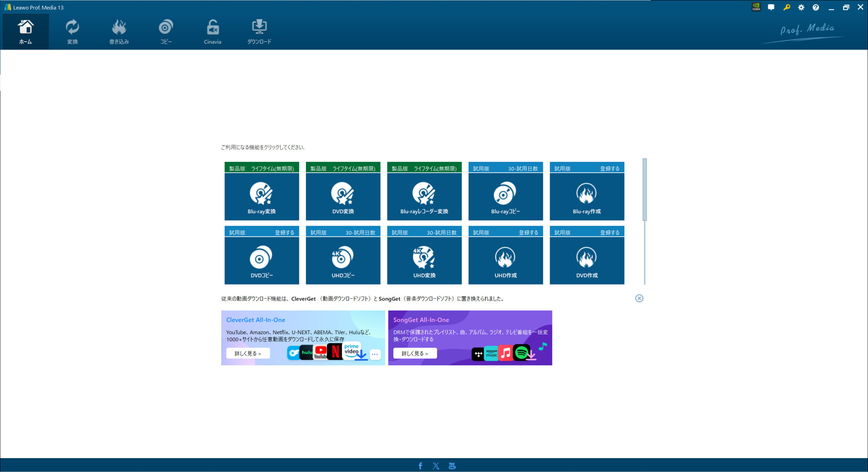The height and width of the screenshot is (472, 868).
Task: Open Facebook link in footer
Action: (420, 466)
